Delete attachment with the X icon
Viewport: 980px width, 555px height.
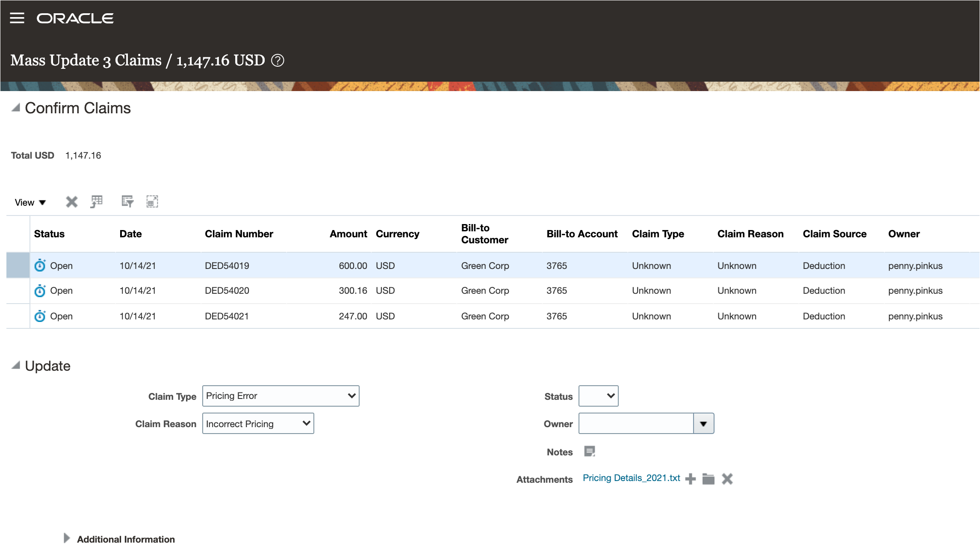click(727, 479)
